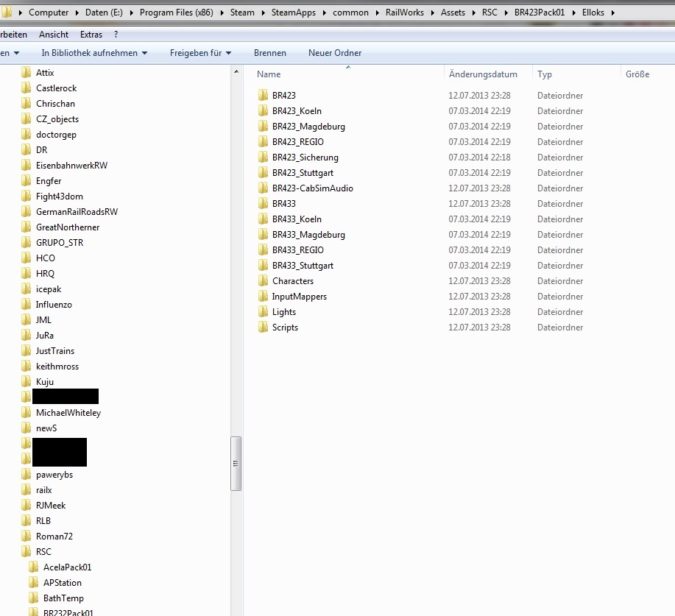Click the GermanRailRoadsRW folder icon in tree

(x=26, y=211)
